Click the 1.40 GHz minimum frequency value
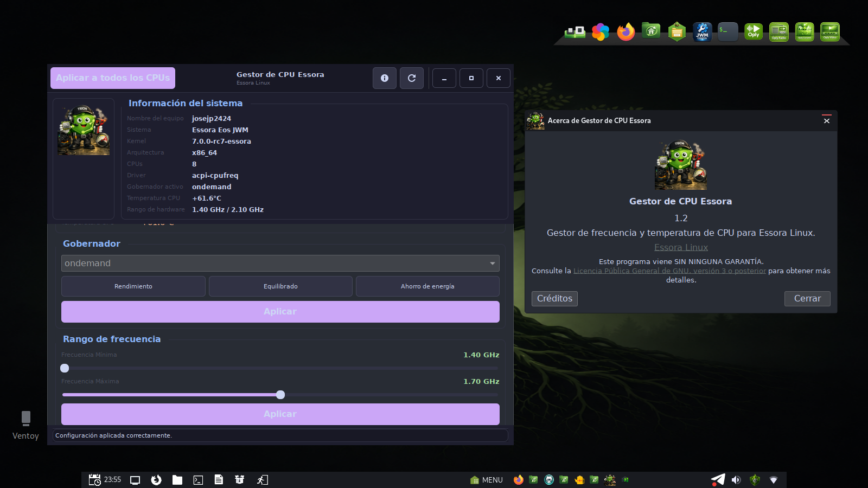 pos(481,355)
